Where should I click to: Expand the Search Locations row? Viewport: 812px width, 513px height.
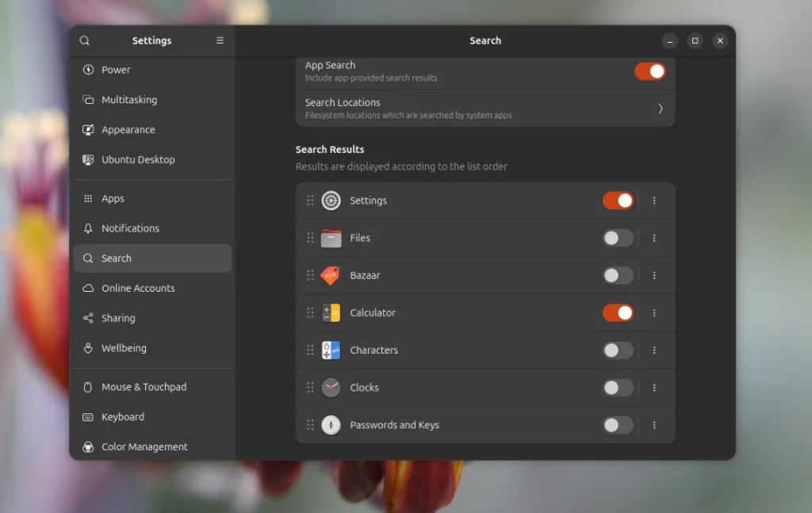pos(485,108)
